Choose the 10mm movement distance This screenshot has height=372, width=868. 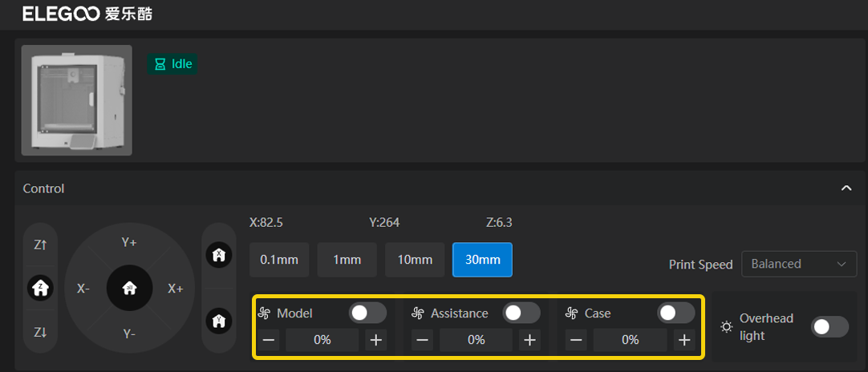point(415,260)
